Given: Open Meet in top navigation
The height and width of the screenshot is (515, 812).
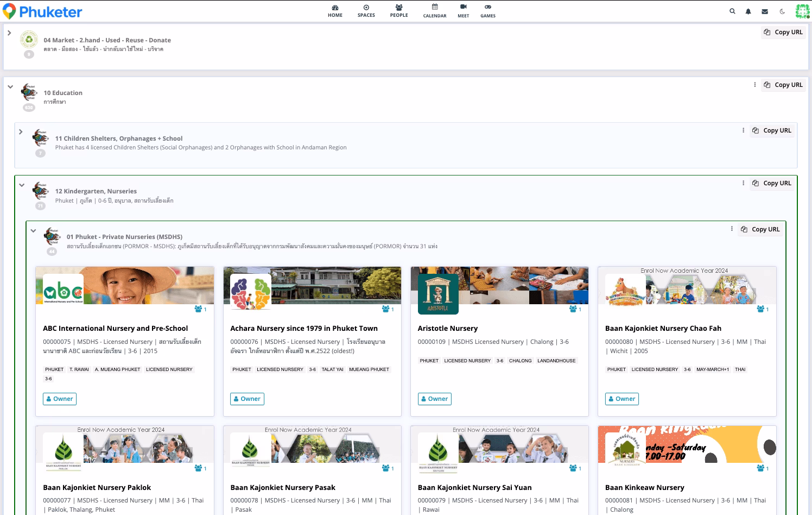Looking at the screenshot, I should pos(464,11).
